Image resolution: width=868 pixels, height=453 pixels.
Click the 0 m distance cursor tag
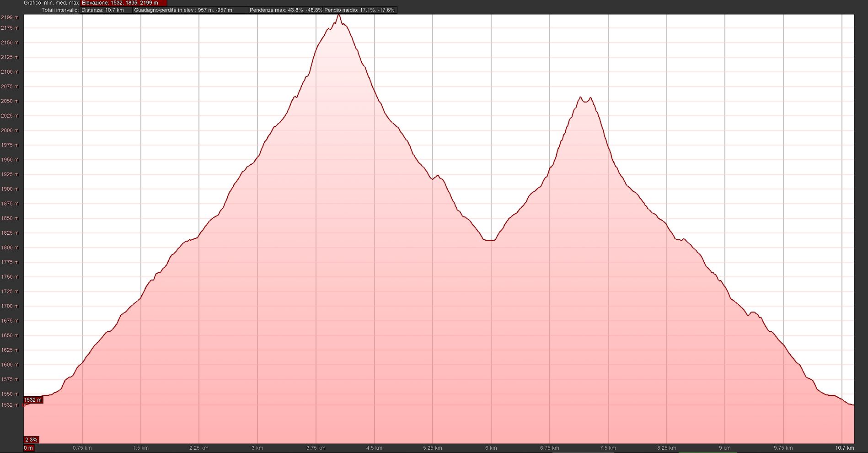pos(28,448)
